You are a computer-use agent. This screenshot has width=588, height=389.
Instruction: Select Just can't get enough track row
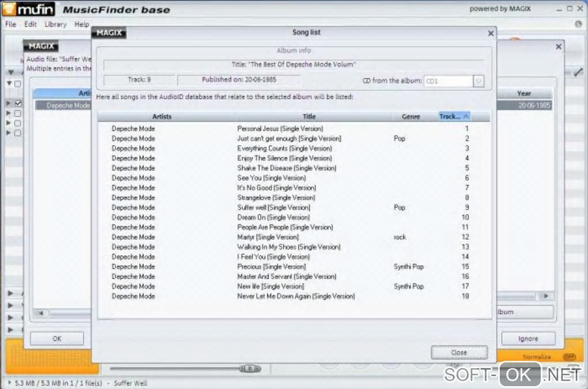pyautogui.click(x=293, y=138)
